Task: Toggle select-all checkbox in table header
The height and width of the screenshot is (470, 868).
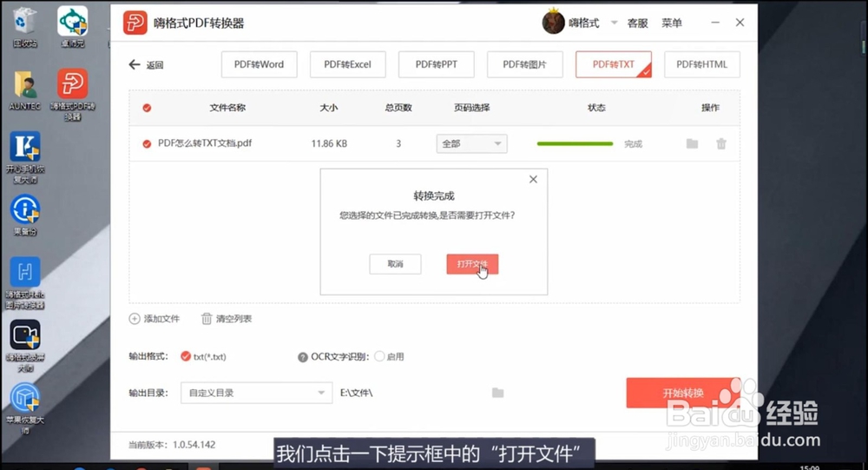Action: pyautogui.click(x=147, y=108)
